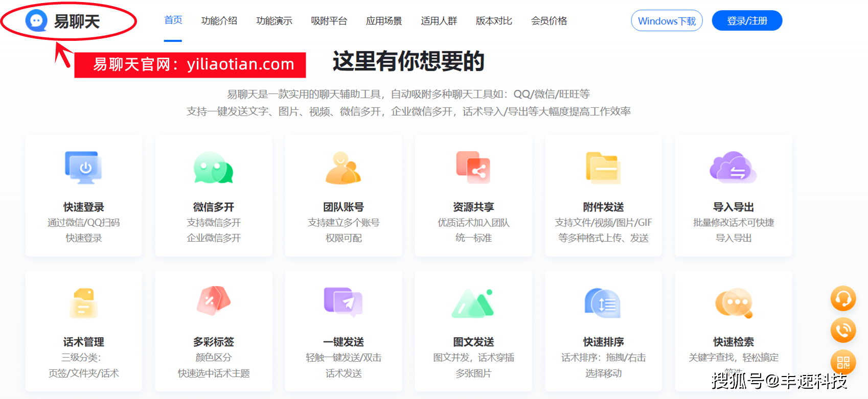
Task: Show the QR code floating button
Action: coord(843,362)
